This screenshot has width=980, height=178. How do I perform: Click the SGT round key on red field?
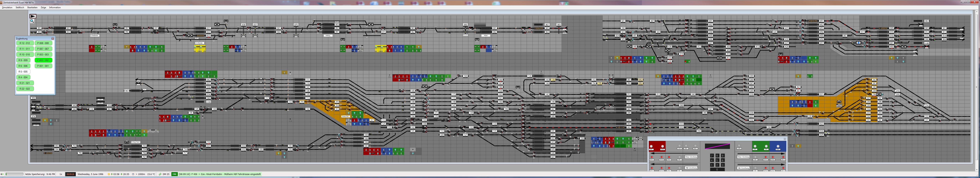click(x=651, y=146)
